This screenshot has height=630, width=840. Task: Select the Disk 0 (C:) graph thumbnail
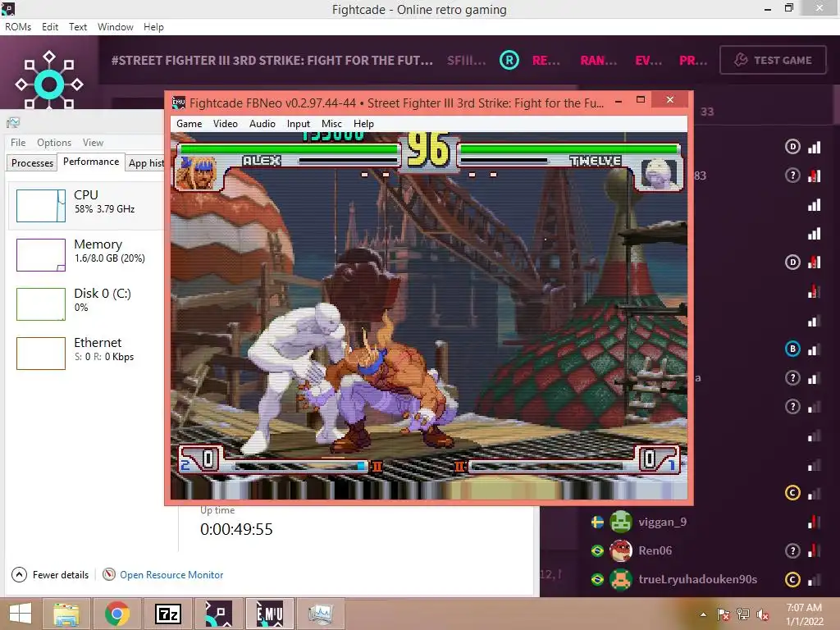click(41, 304)
